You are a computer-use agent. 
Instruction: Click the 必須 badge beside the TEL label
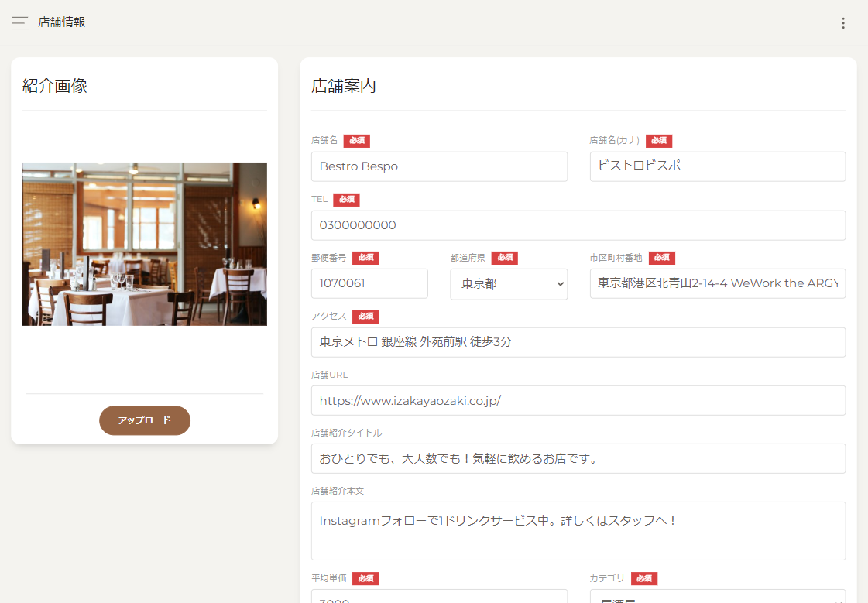pos(346,200)
